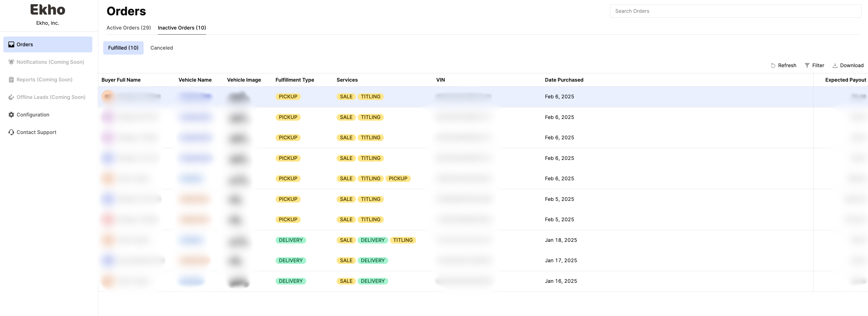Open filters via the funnel icon
The height and width of the screenshot is (316, 868).
(x=807, y=65)
